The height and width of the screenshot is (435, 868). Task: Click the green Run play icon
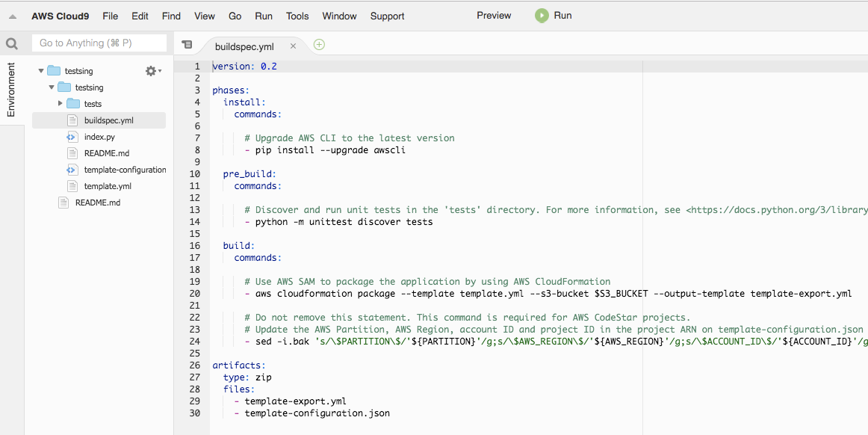point(542,16)
